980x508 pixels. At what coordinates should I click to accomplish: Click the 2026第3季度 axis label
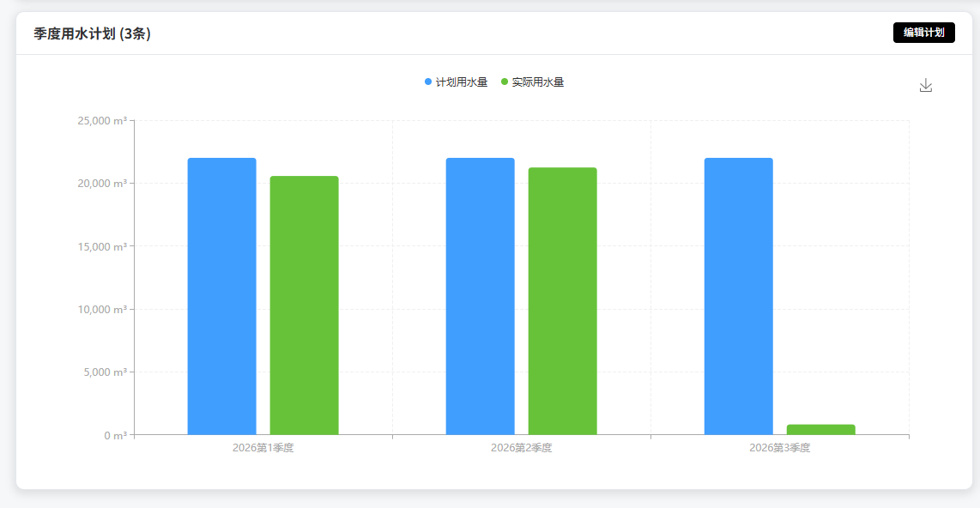coord(779,448)
